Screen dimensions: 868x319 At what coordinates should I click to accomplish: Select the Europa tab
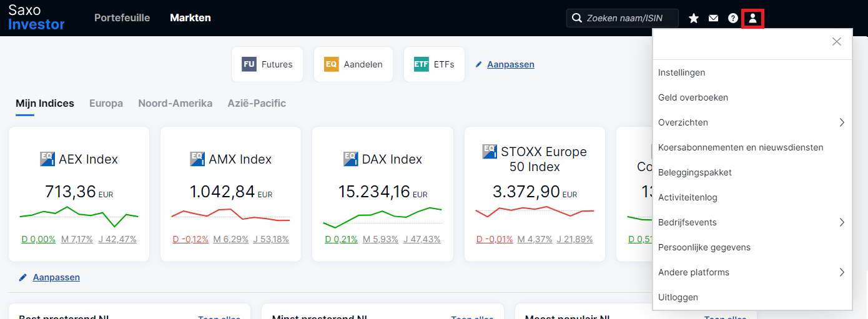click(106, 104)
